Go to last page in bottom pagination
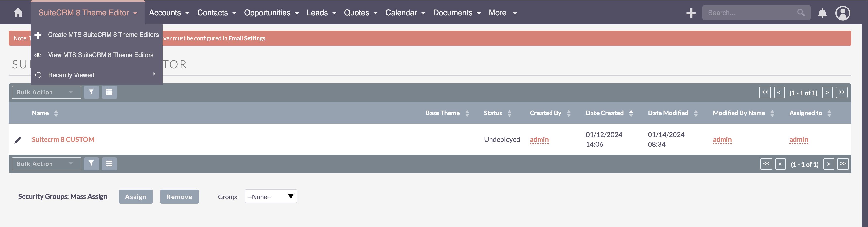 tap(843, 164)
